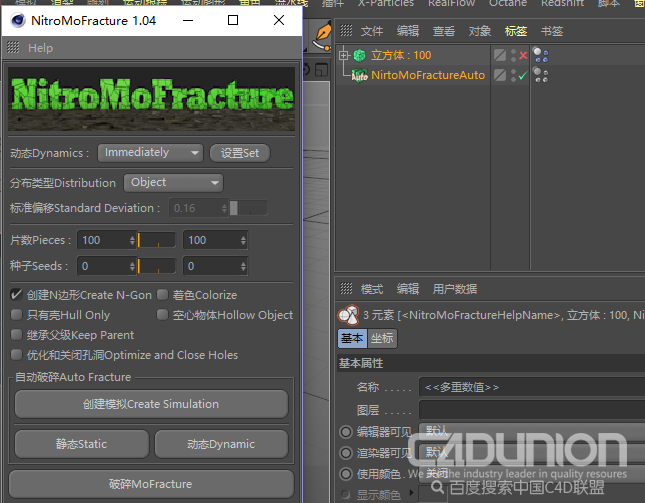Click the dynamics tag on 立方体 : 100

[x=541, y=55]
